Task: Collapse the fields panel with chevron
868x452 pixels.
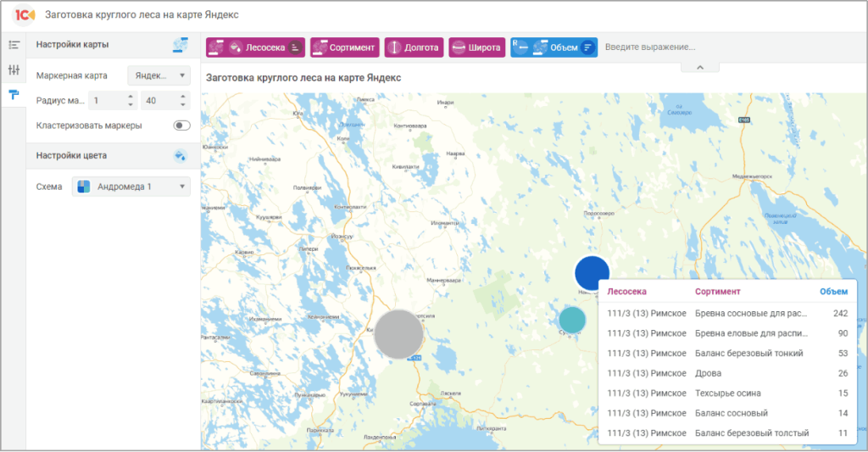Action: [x=700, y=66]
